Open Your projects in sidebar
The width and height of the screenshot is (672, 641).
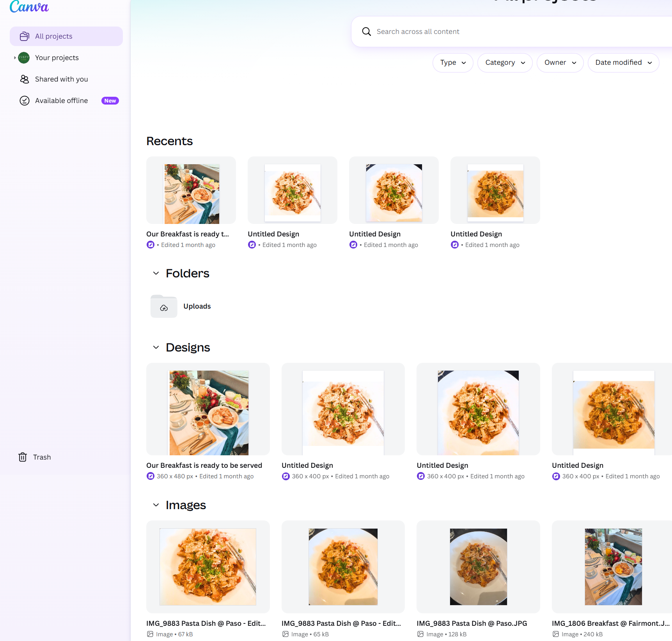(66, 58)
